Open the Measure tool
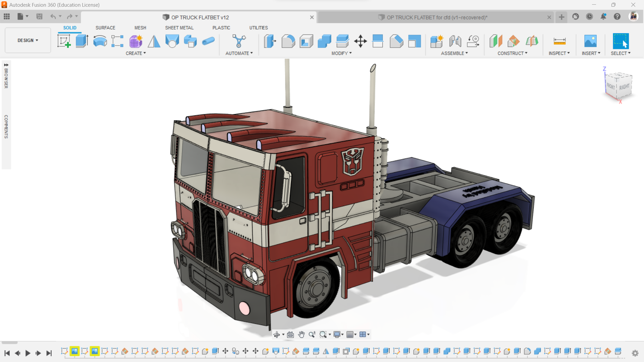Screen dimensions: 644x362 tap(559, 41)
